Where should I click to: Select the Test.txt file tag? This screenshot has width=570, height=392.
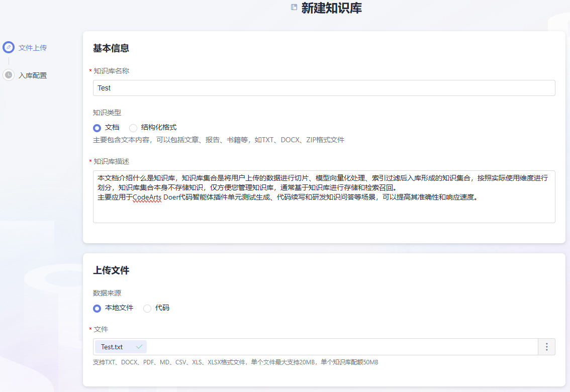[x=112, y=347]
